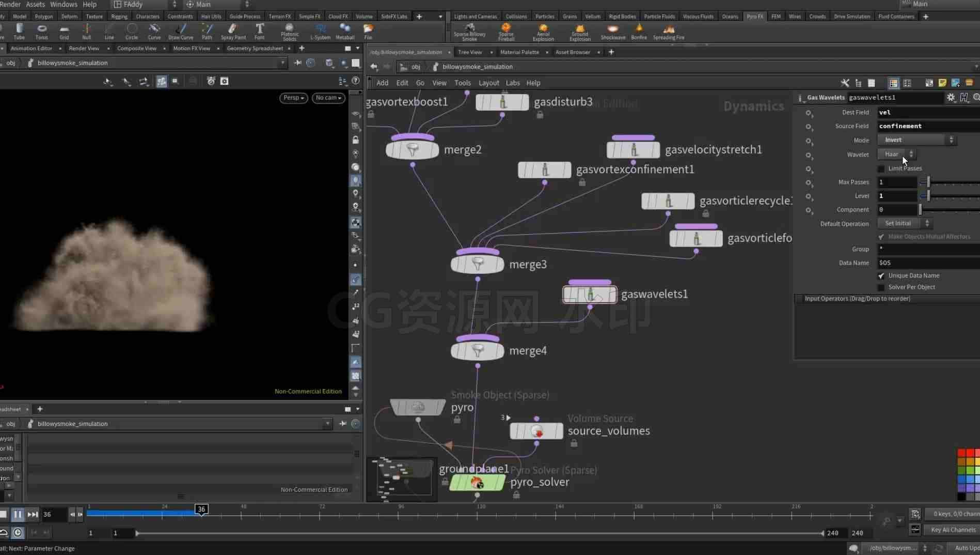Pick the red color swatch
Screen dimensions: 980x555
(x=961, y=453)
